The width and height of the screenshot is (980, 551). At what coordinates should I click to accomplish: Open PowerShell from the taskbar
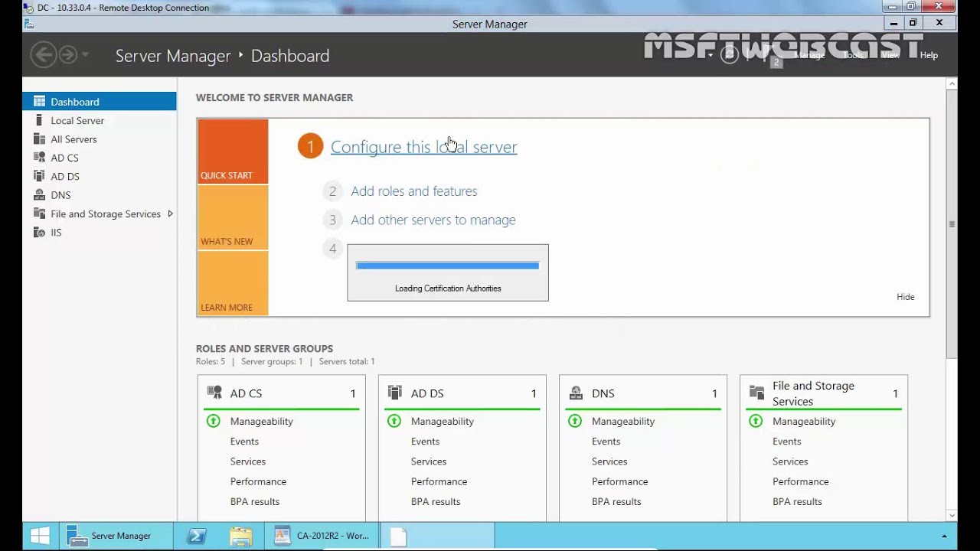[x=197, y=536]
